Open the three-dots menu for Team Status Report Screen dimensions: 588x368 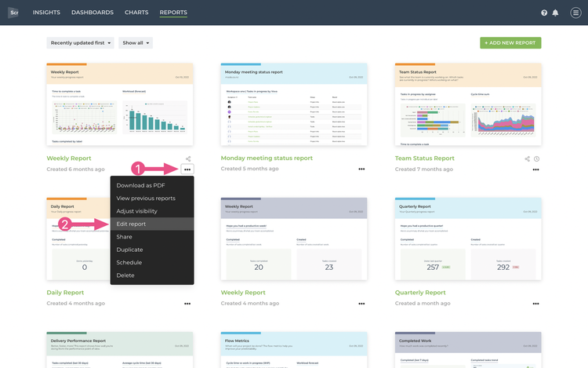[535, 169]
